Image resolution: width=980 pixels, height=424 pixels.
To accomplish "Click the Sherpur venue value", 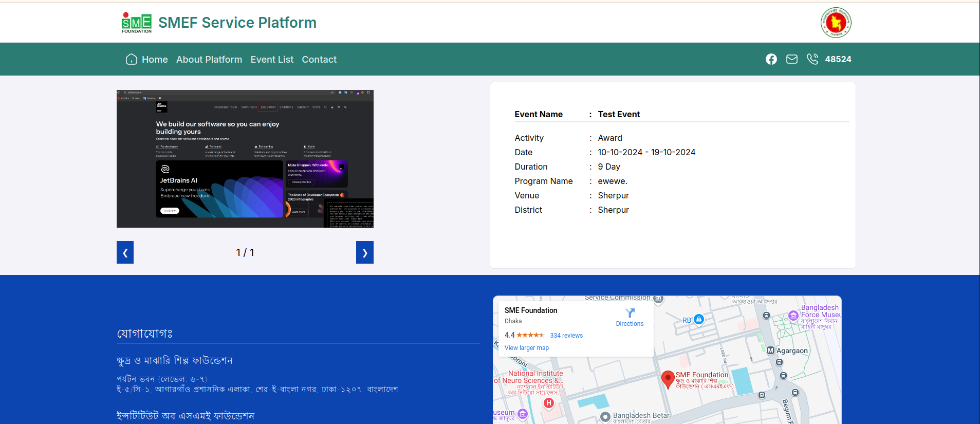I will coord(613,195).
